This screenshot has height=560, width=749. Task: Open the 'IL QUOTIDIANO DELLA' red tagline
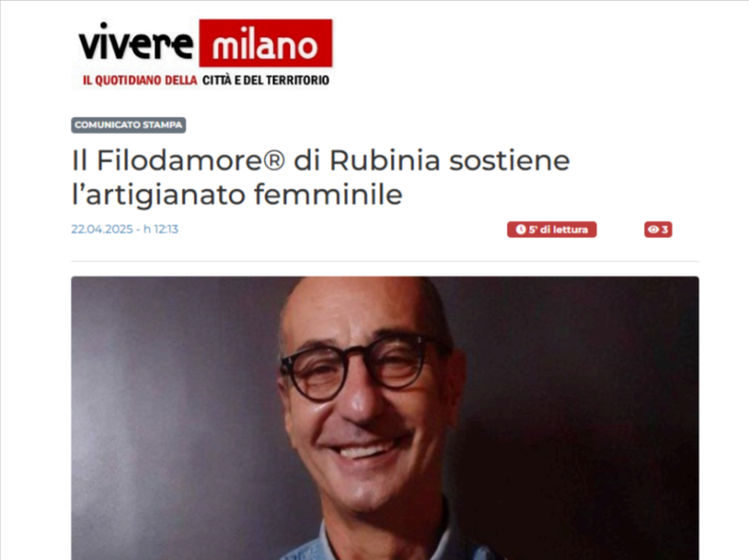(x=140, y=80)
